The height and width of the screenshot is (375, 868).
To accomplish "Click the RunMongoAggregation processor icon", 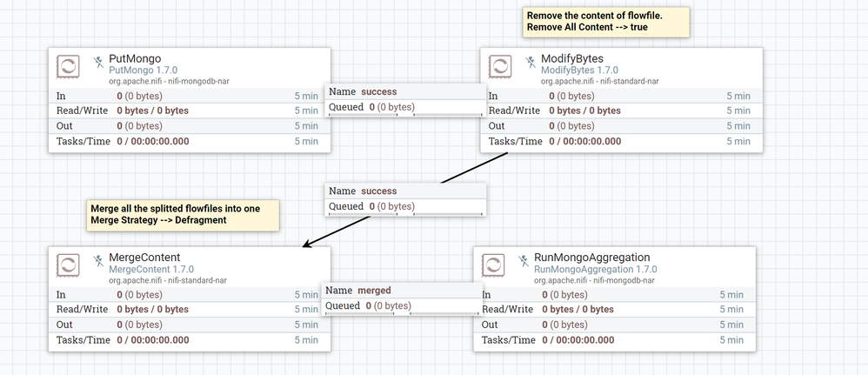I will 493,266.
